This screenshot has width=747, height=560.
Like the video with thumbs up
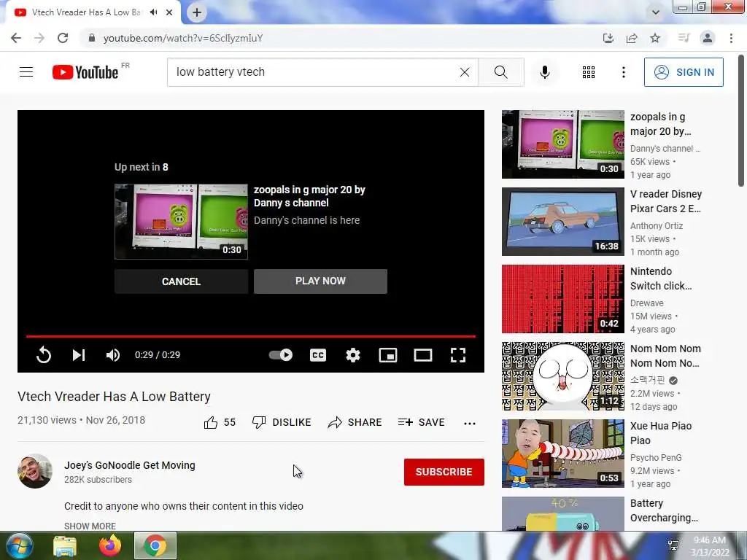tap(220, 422)
